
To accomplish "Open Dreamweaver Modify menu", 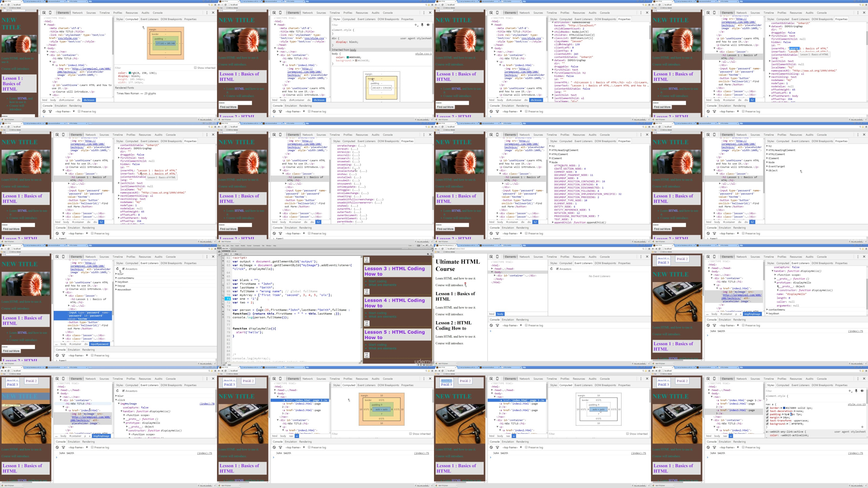I will [x=243, y=246].
